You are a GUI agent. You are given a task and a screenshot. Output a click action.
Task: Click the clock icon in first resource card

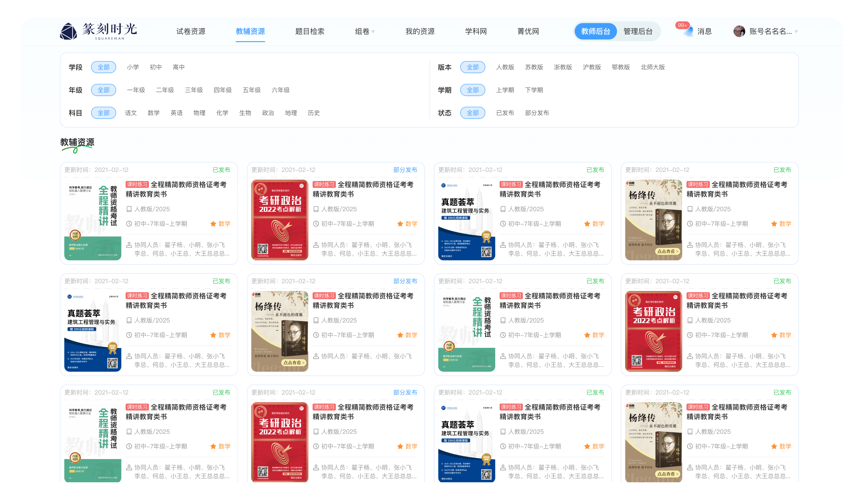(x=129, y=224)
